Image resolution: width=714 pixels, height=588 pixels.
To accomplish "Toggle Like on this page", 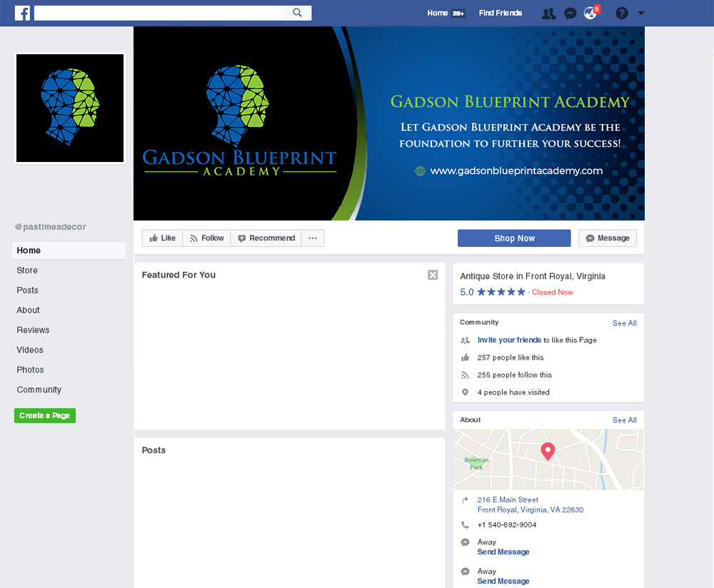I will click(162, 238).
